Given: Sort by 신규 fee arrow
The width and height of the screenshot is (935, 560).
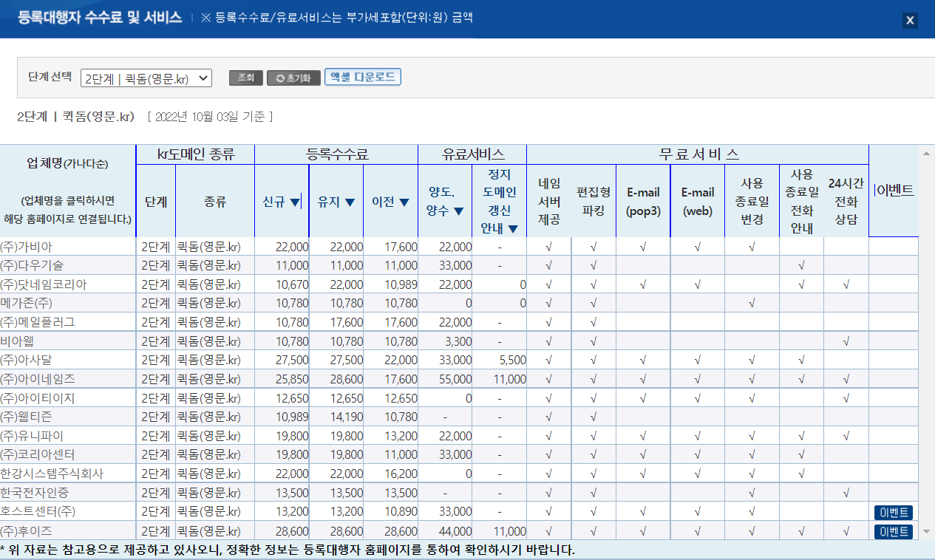Looking at the screenshot, I should tap(295, 202).
